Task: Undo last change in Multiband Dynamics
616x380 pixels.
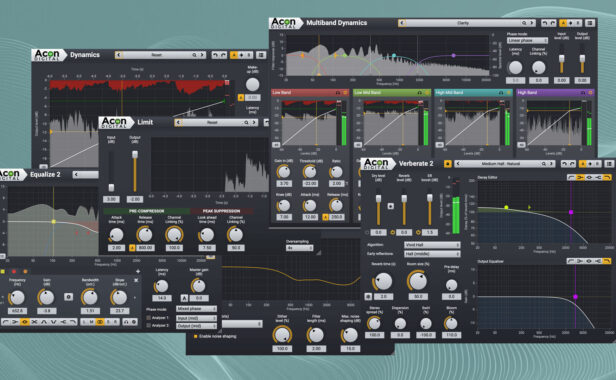Action: pyautogui.click(x=544, y=23)
